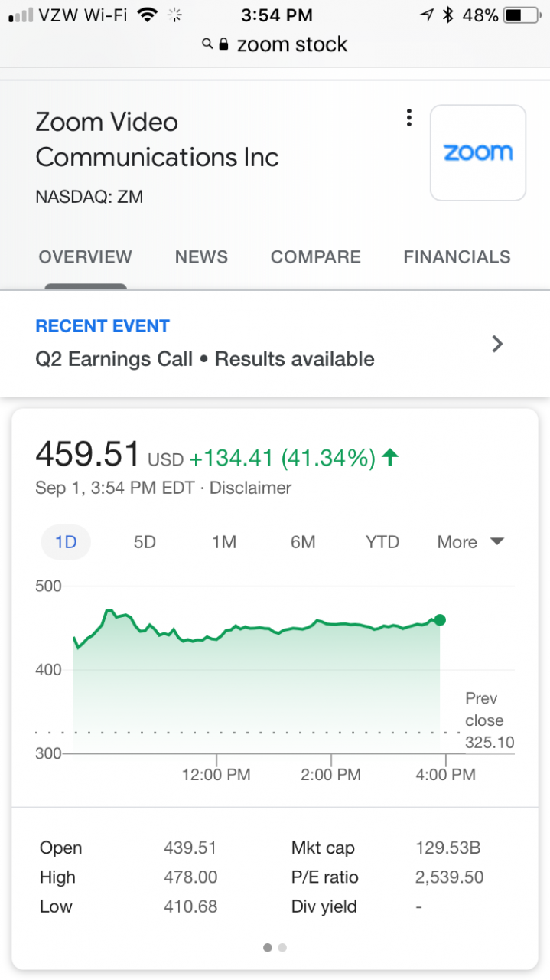Open the Compare tab
Image resolution: width=550 pixels, height=980 pixels.
coord(315,256)
